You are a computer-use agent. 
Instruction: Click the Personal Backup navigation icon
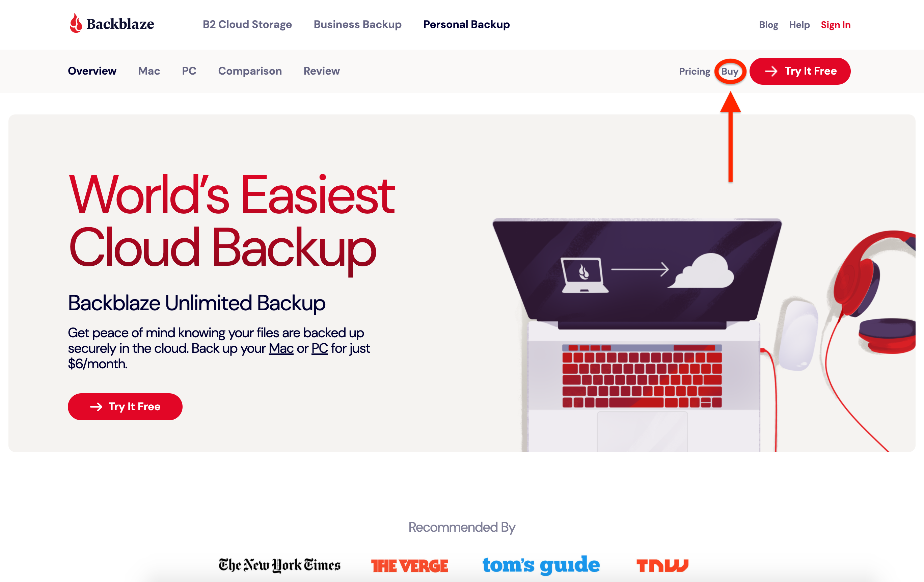click(467, 25)
